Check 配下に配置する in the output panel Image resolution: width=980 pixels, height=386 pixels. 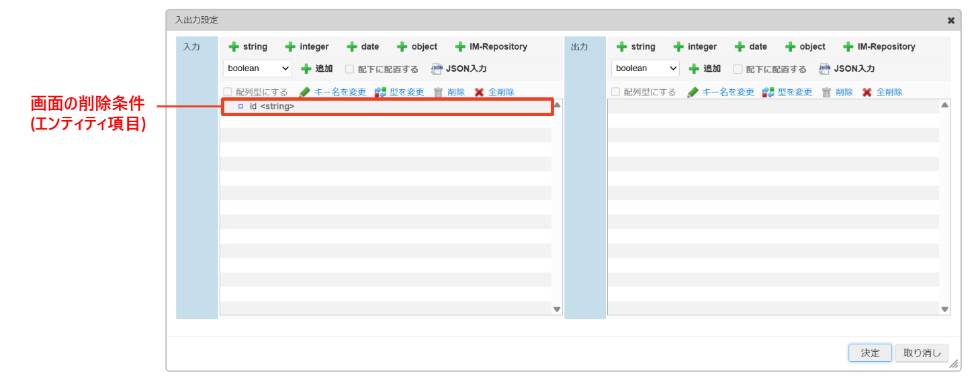pos(738,68)
